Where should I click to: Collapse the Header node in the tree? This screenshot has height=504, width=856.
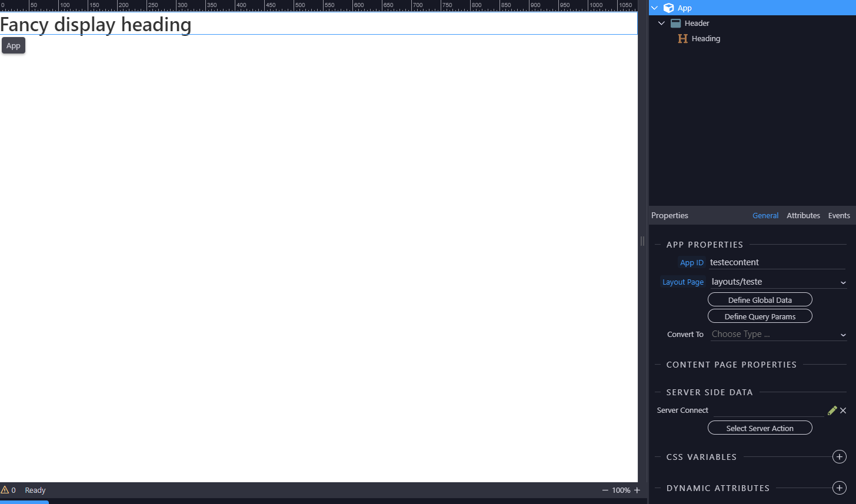click(x=661, y=23)
